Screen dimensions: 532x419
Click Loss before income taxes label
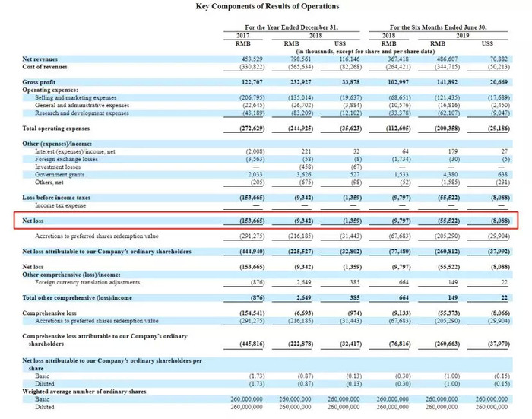pos(56,198)
